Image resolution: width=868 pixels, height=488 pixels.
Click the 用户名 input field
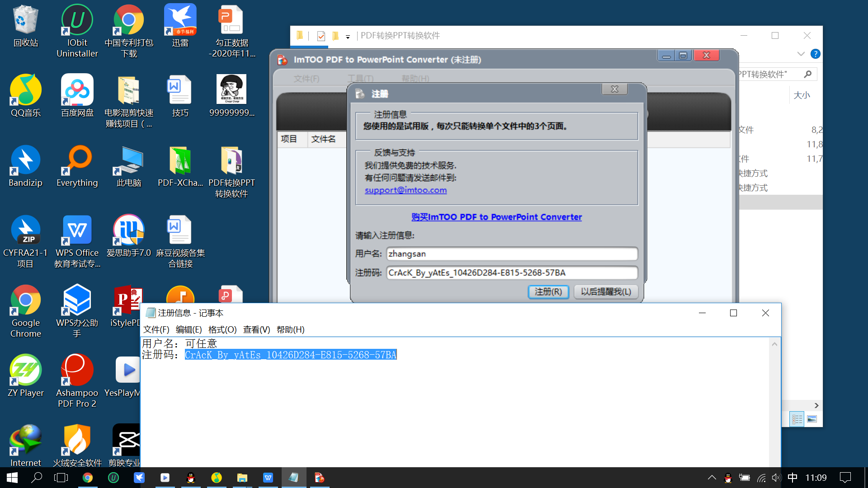[512, 253]
